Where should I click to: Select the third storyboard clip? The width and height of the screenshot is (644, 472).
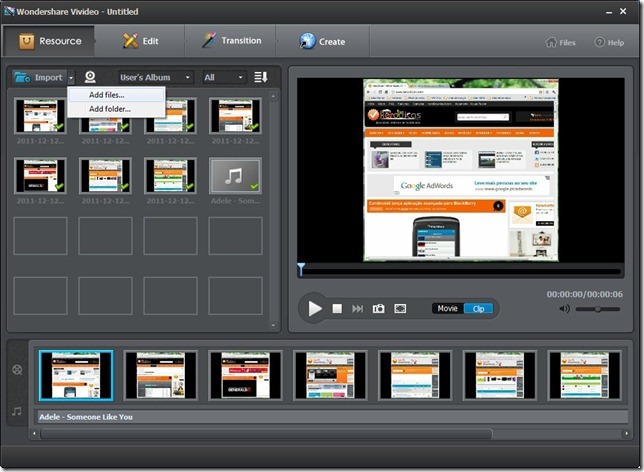pos(246,375)
